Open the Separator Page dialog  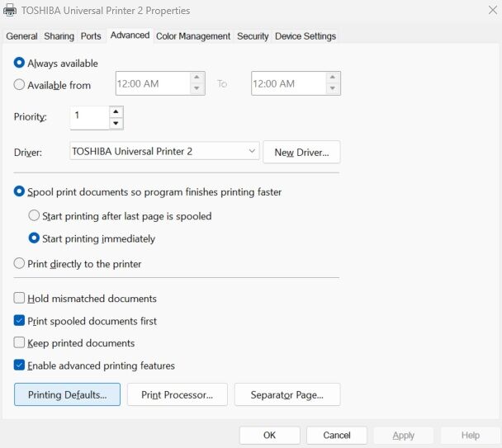[x=287, y=394]
